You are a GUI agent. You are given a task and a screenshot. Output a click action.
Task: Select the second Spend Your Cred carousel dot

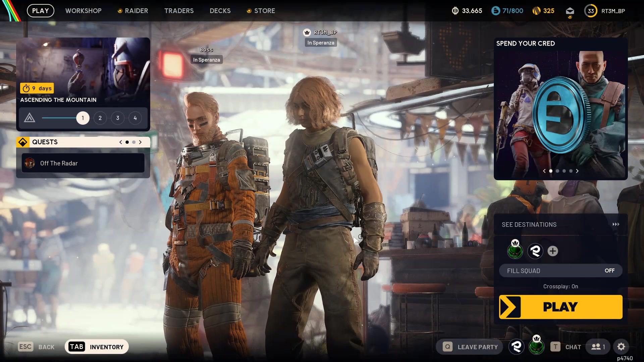557,171
